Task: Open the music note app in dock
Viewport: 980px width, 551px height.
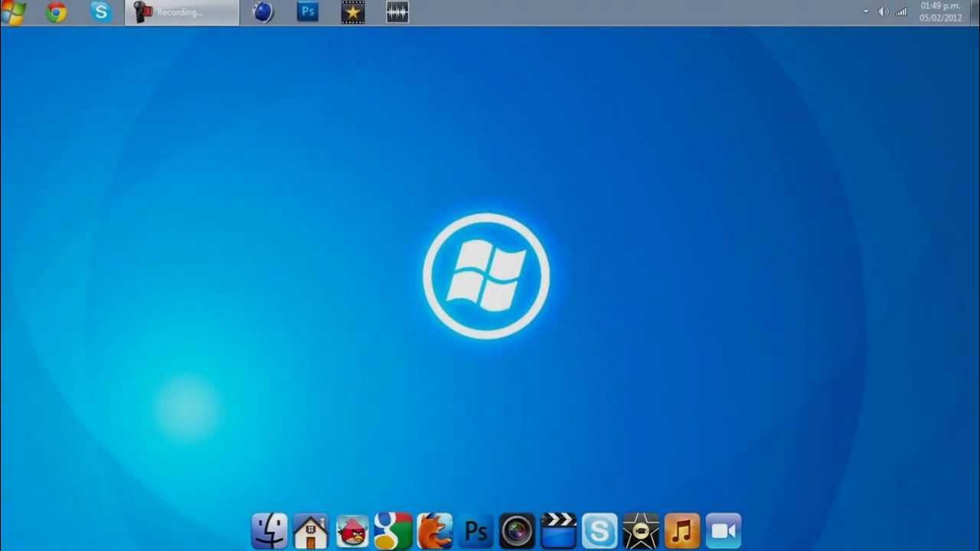Action: pyautogui.click(x=682, y=531)
